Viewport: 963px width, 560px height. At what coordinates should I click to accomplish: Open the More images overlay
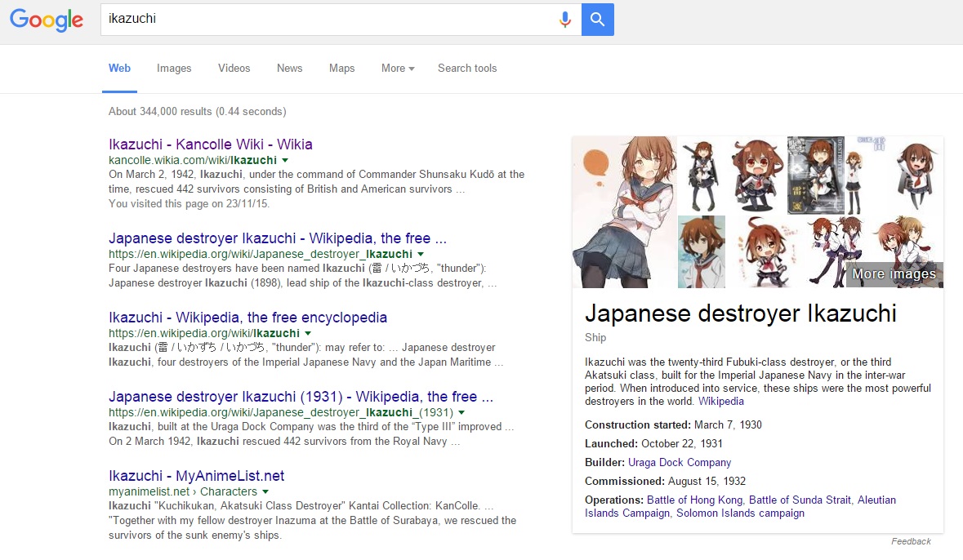click(x=894, y=273)
